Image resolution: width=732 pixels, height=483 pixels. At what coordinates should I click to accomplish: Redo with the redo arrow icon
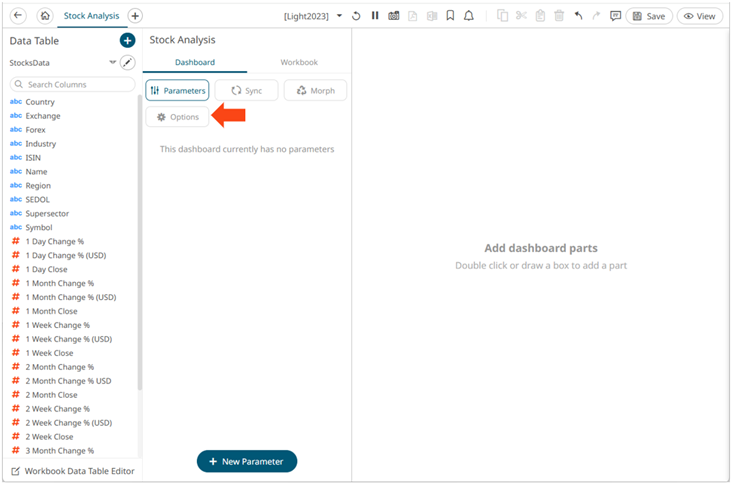596,16
